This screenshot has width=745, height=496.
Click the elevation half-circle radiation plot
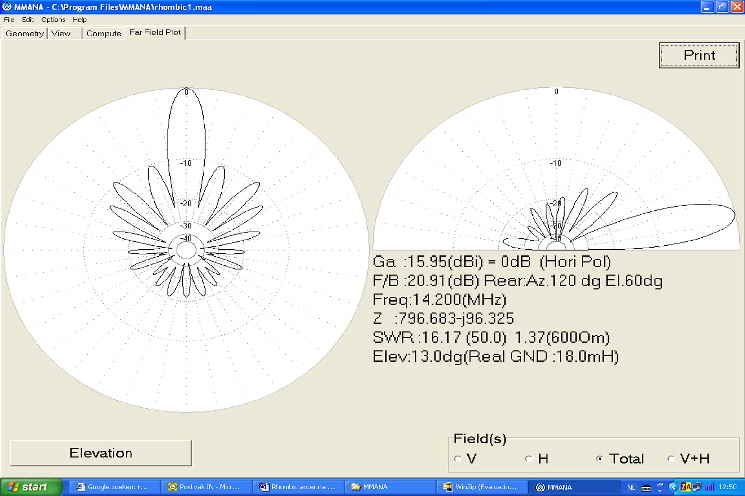pos(556,169)
